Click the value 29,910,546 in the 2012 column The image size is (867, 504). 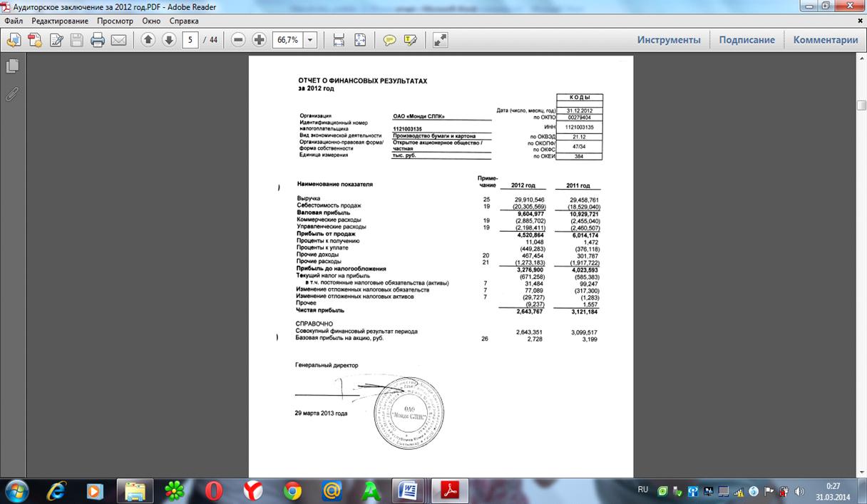(x=529, y=200)
